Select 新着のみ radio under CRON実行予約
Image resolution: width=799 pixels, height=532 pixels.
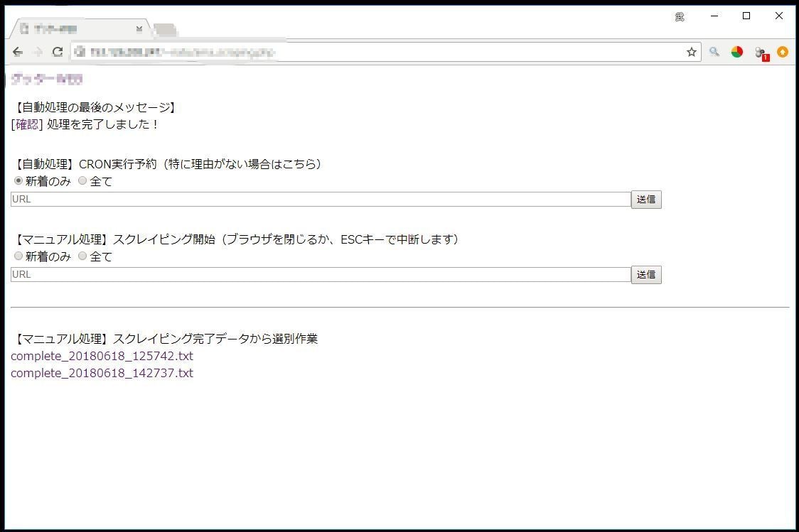(18, 180)
